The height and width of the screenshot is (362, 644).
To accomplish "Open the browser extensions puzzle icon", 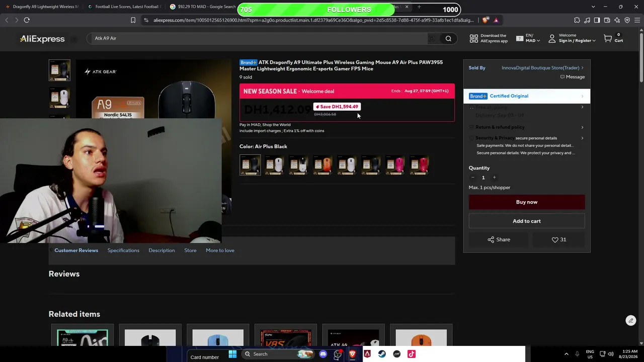I will [x=577, y=20].
